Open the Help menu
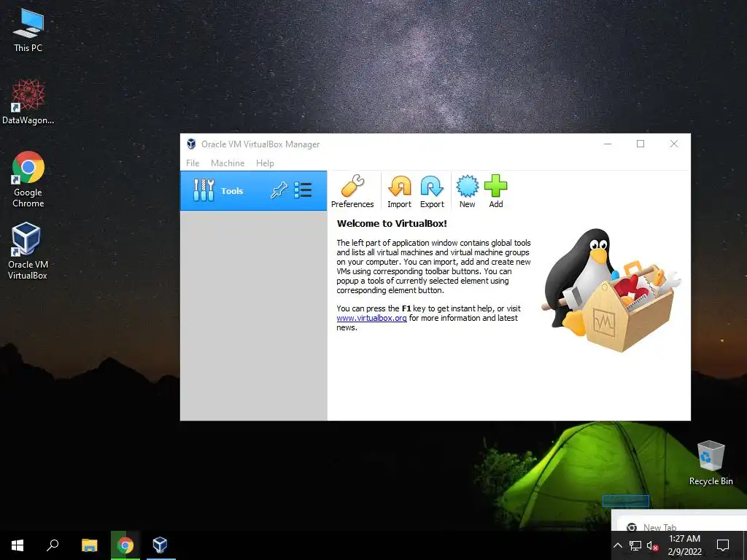This screenshot has width=747, height=560. (265, 163)
